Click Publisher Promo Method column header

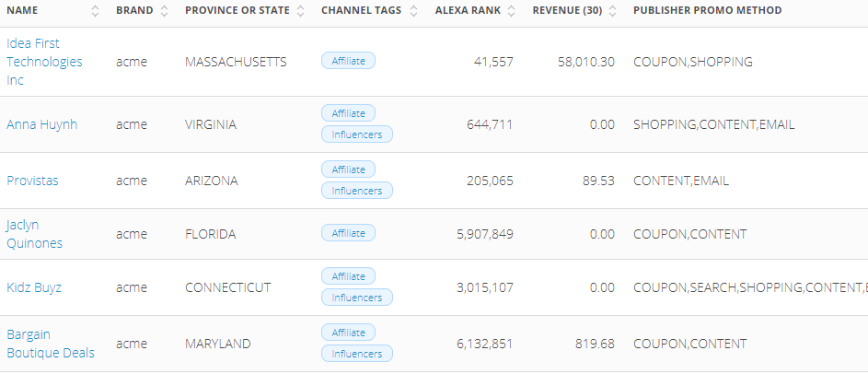pos(707,11)
